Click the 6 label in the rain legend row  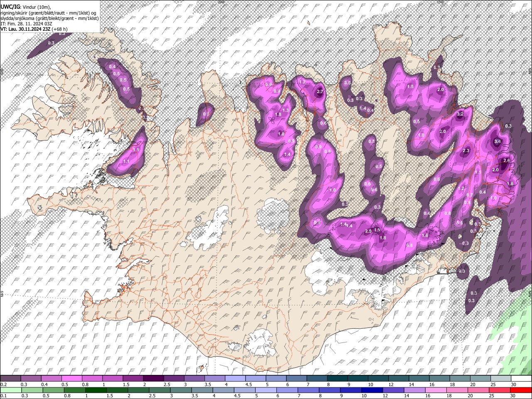[x=278, y=396]
